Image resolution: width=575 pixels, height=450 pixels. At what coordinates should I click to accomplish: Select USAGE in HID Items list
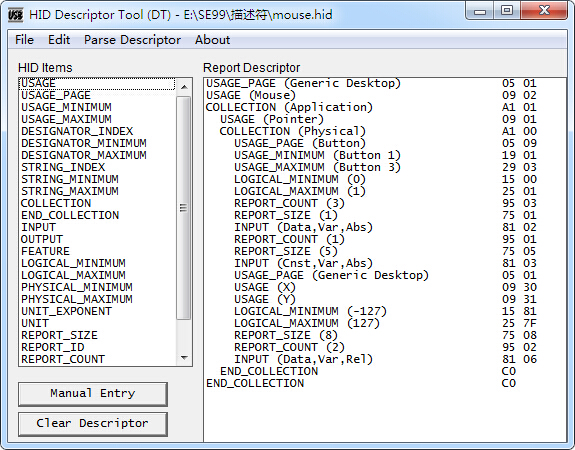[x=97, y=83]
